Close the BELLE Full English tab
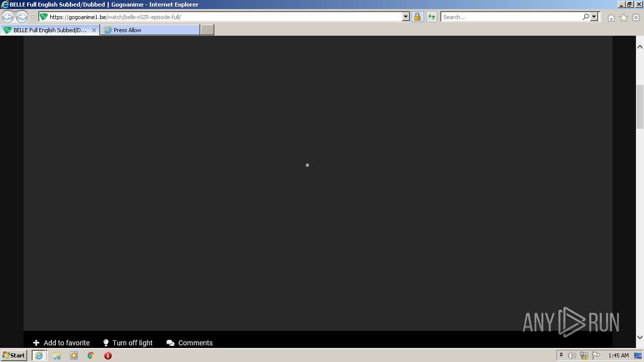This screenshot has height=362, width=644. tap(94, 30)
